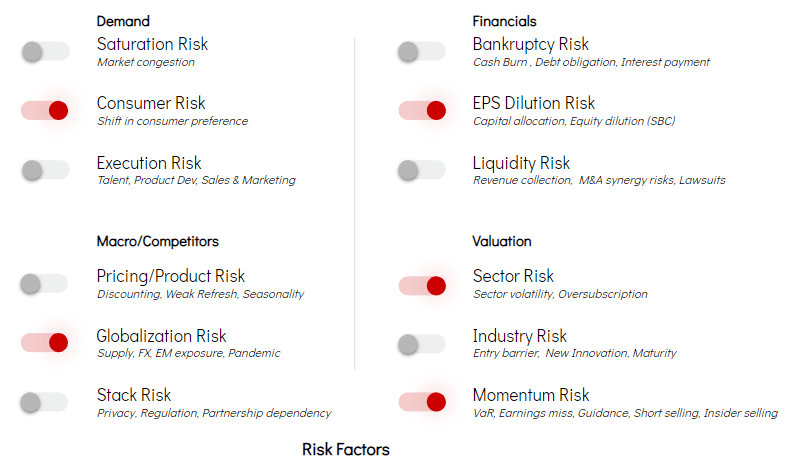Enable the Saturation Risk toggle
Screen dimensions: 796x475
[45, 51]
